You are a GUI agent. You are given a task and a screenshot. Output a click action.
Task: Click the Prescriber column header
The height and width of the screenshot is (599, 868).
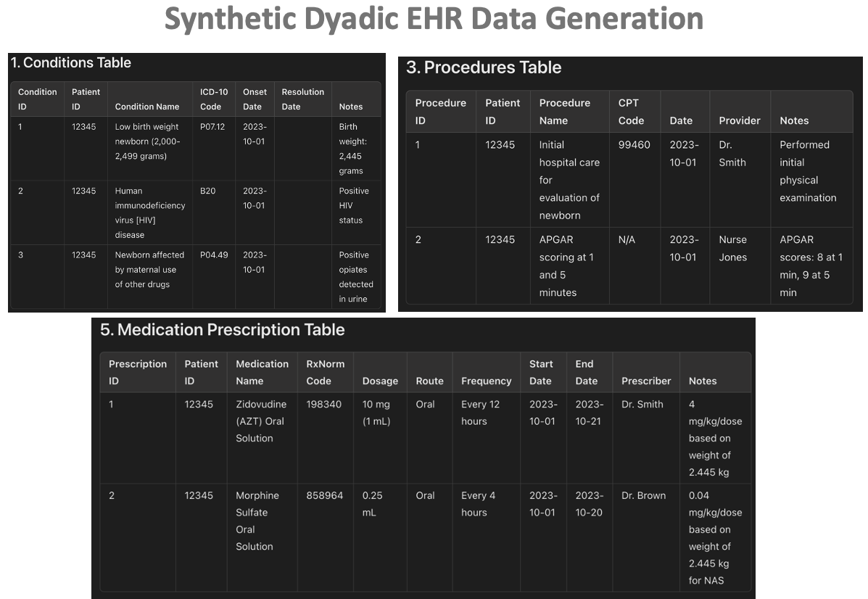coord(645,381)
